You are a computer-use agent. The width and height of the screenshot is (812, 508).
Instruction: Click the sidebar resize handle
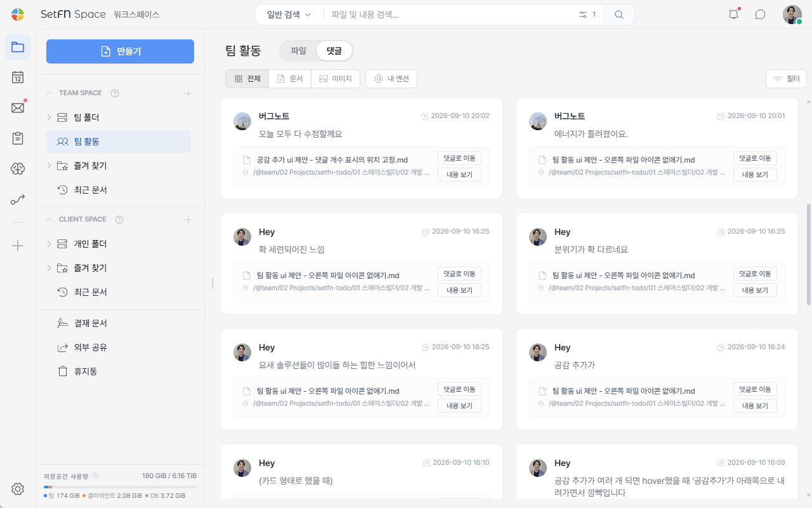pos(213,283)
